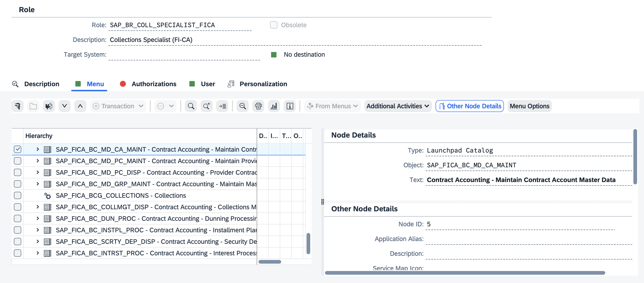The width and height of the screenshot is (644, 283).
Task: Check the SAP_FICA_BC_DUN_PROC row checkbox
Action: tap(18, 219)
